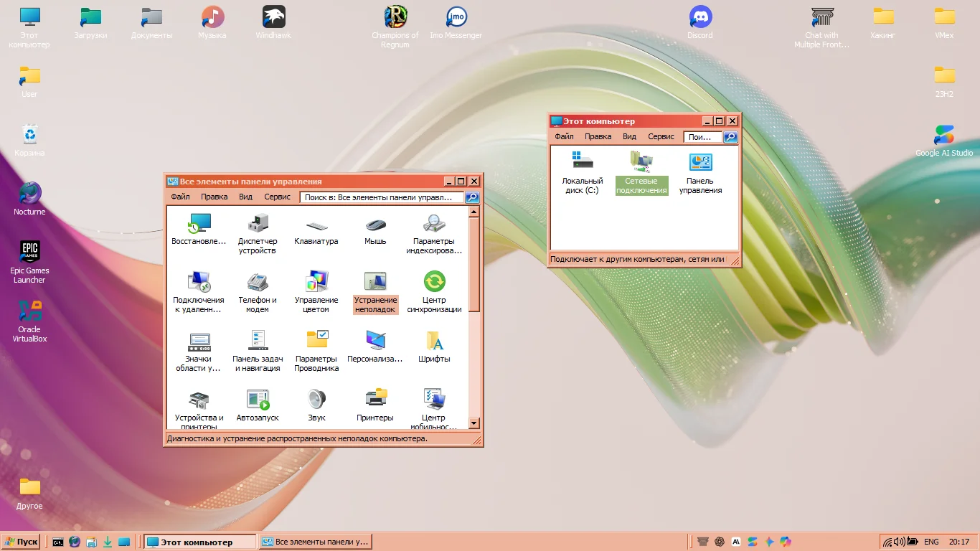Image resolution: width=980 pixels, height=551 pixels.
Task: Open Файл menu in control panel window
Action: 181,197
